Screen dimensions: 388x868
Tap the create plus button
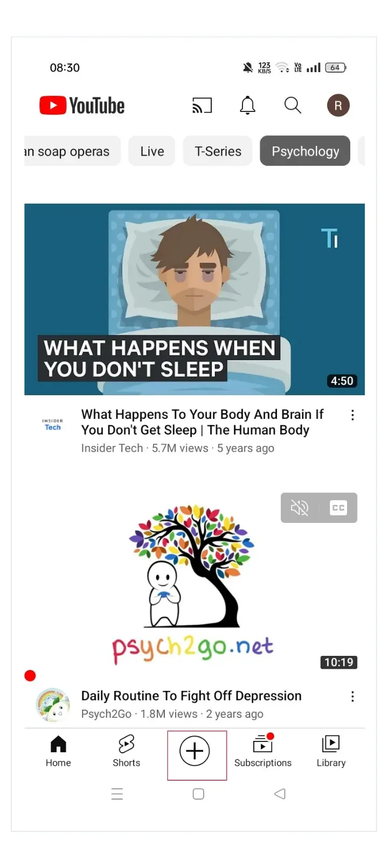click(x=195, y=751)
